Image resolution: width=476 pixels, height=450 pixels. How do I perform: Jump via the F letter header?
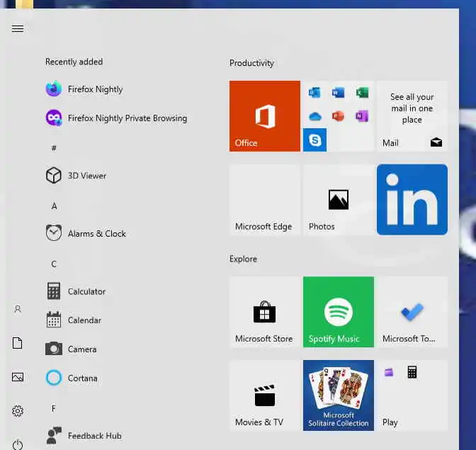(54, 408)
